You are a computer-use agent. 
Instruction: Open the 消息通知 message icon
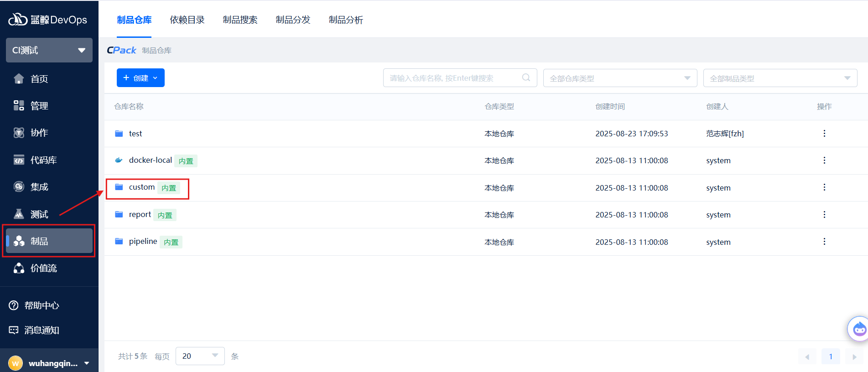point(14,330)
